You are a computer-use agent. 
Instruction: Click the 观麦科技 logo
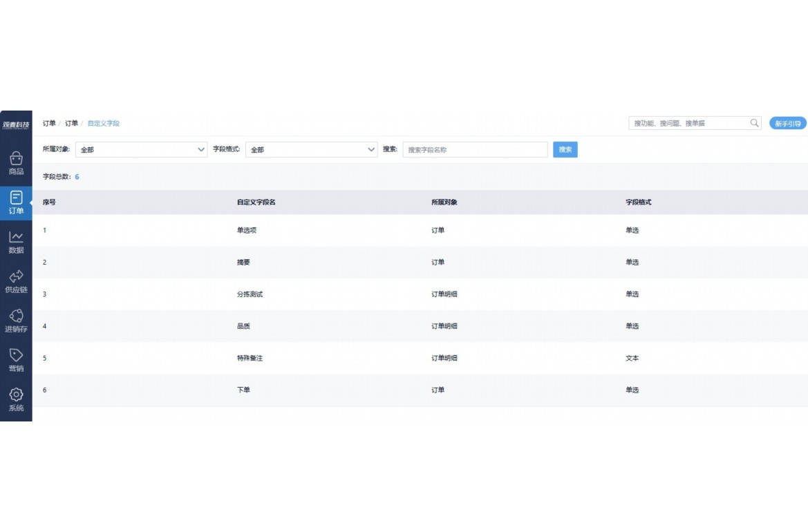click(16, 125)
